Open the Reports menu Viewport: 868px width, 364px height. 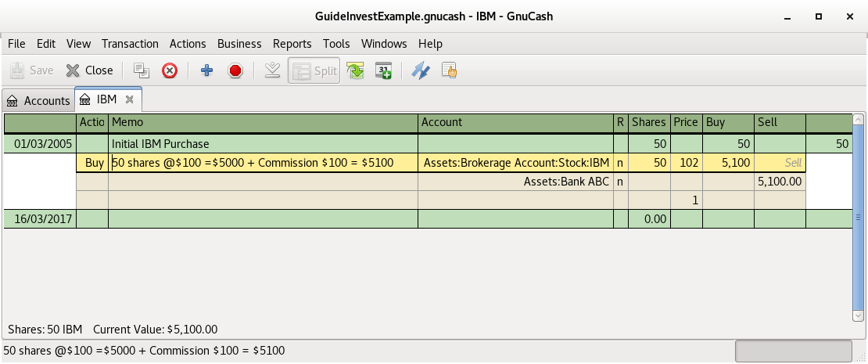click(292, 44)
